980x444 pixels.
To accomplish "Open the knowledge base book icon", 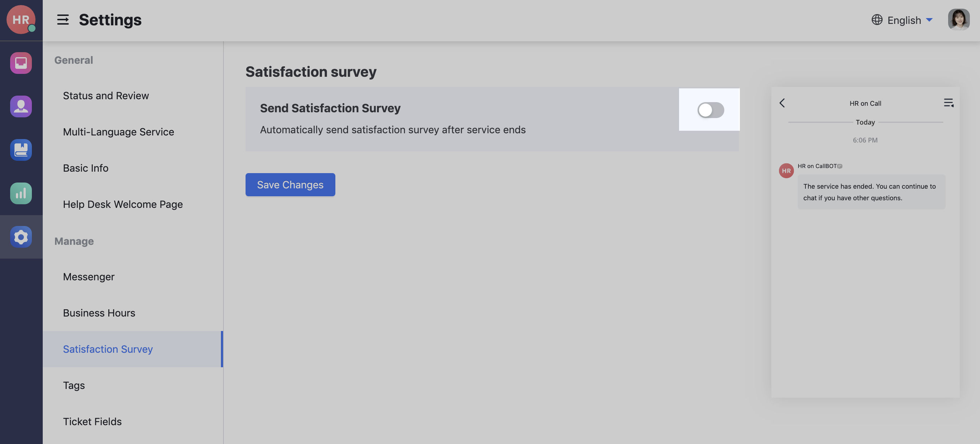I will [x=21, y=150].
